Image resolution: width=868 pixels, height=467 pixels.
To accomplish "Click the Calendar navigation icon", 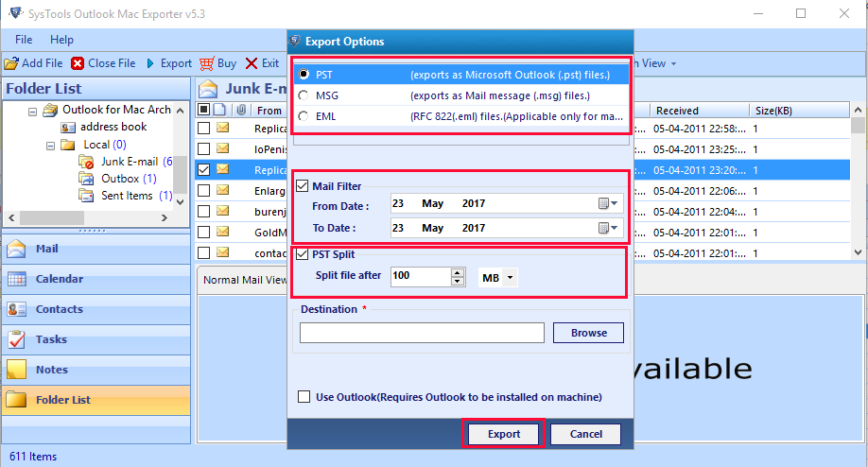I will pyautogui.click(x=17, y=280).
